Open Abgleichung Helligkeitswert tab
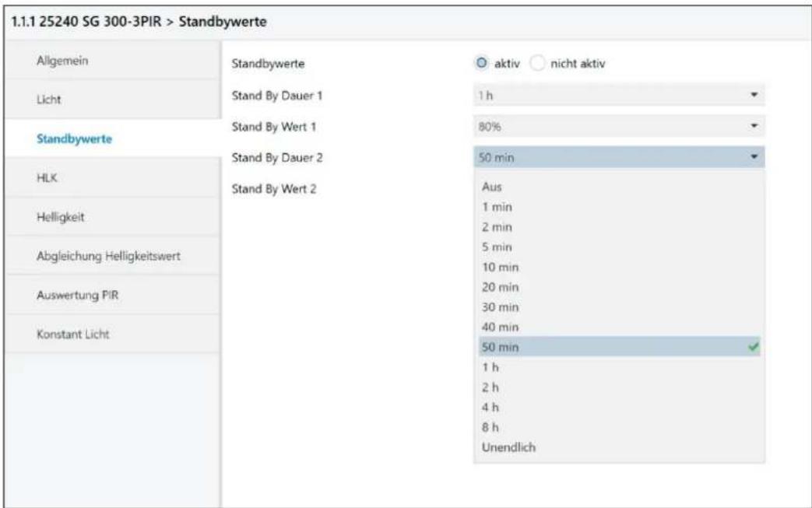812x508 pixels. pyautogui.click(x=113, y=256)
